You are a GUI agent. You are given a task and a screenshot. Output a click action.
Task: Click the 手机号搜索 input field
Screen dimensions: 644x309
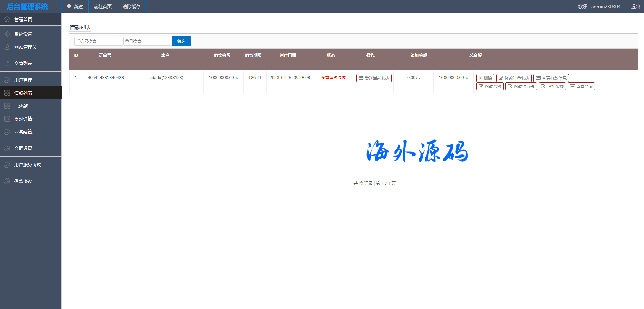pyautogui.click(x=99, y=41)
